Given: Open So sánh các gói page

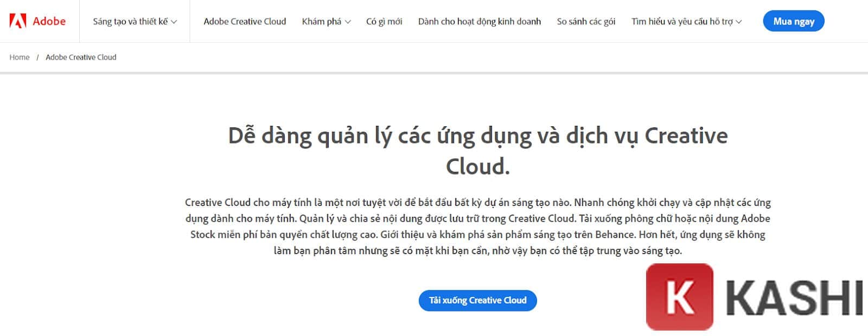Looking at the screenshot, I should pyautogui.click(x=586, y=22).
